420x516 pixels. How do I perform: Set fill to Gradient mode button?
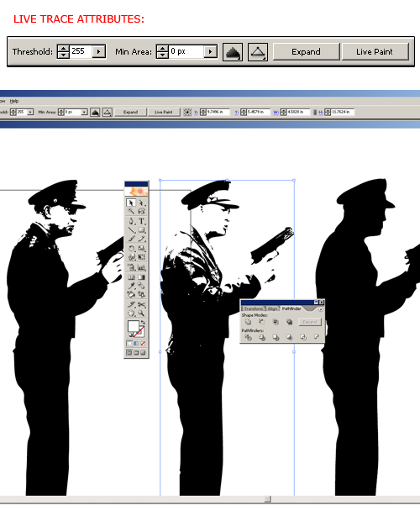(x=136, y=343)
